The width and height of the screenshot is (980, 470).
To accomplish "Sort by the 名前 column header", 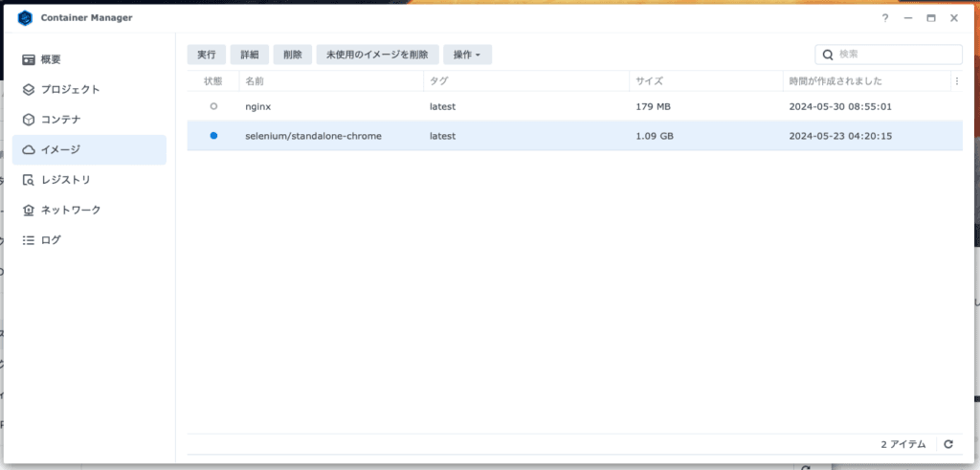I will pyautogui.click(x=255, y=81).
